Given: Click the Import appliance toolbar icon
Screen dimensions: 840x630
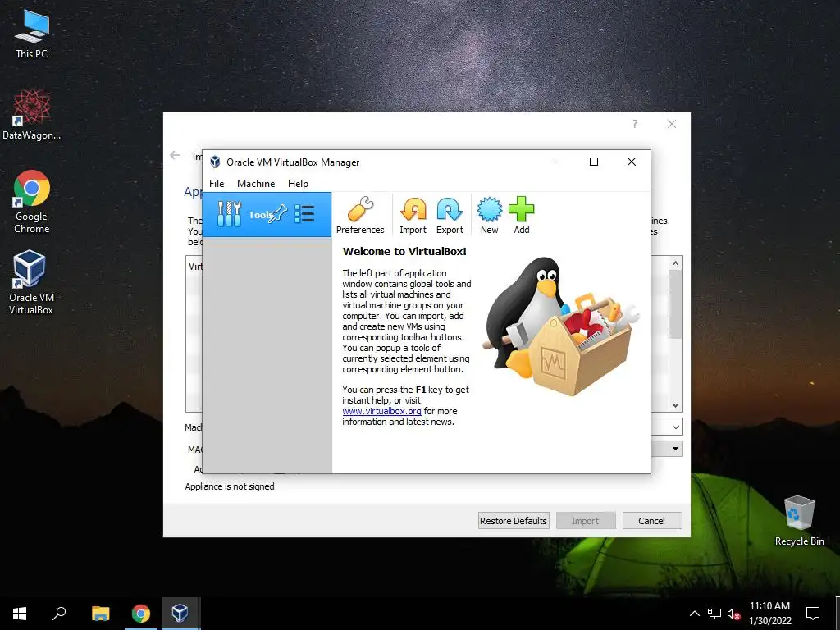Looking at the screenshot, I should click(413, 216).
